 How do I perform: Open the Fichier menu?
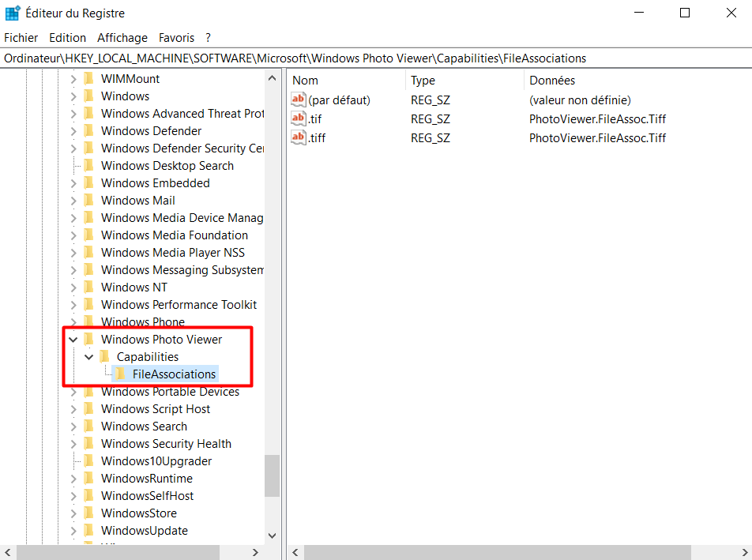coord(21,38)
